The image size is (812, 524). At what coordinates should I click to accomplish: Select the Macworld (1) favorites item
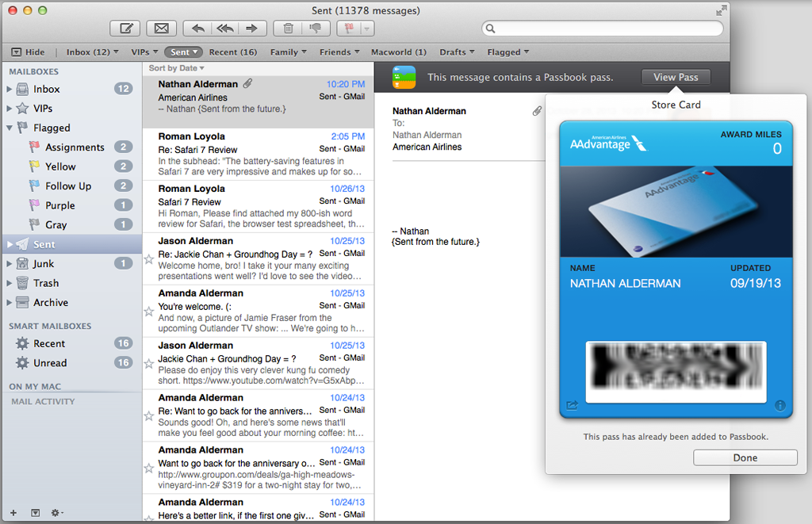pyautogui.click(x=399, y=52)
